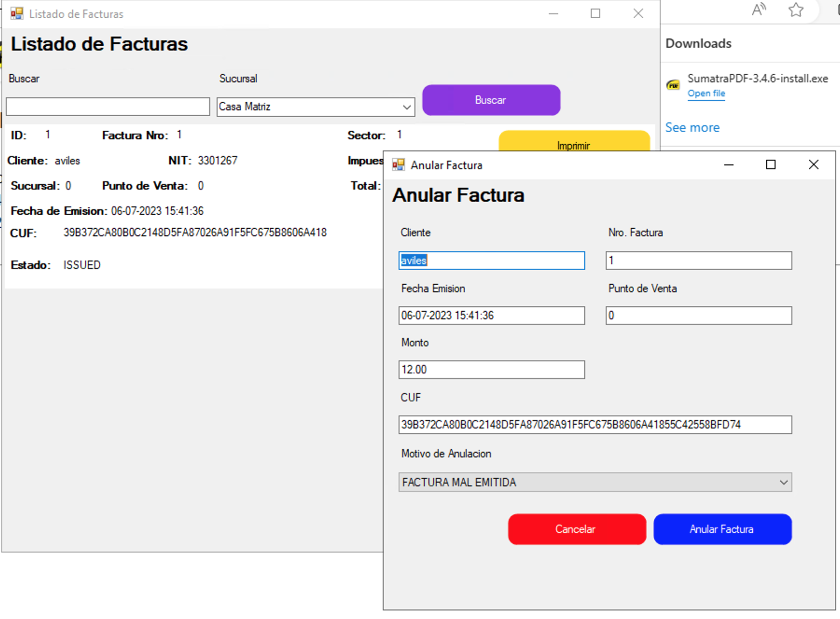This screenshot has height=619, width=840.
Task: Open file link for SumatraPDF download
Action: (x=706, y=93)
